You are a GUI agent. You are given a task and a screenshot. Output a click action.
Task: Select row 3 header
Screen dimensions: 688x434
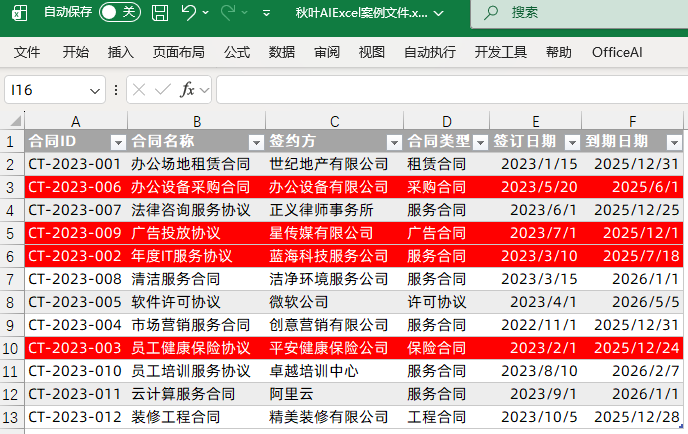[x=12, y=188]
